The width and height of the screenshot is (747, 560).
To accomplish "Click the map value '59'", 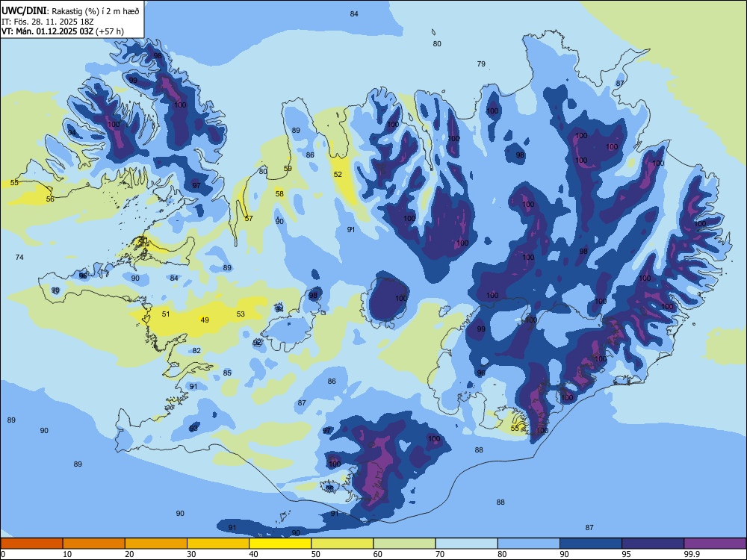I will click(288, 169).
